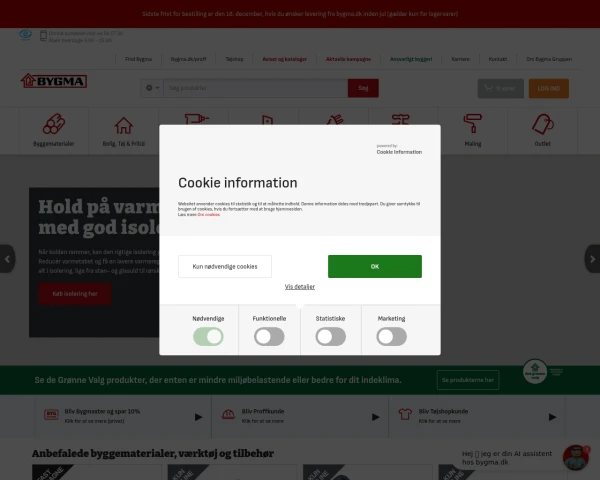Image resolution: width=600 pixels, height=480 pixels.
Task: Open Bygma.dk/proff menu item
Action: 188,59
